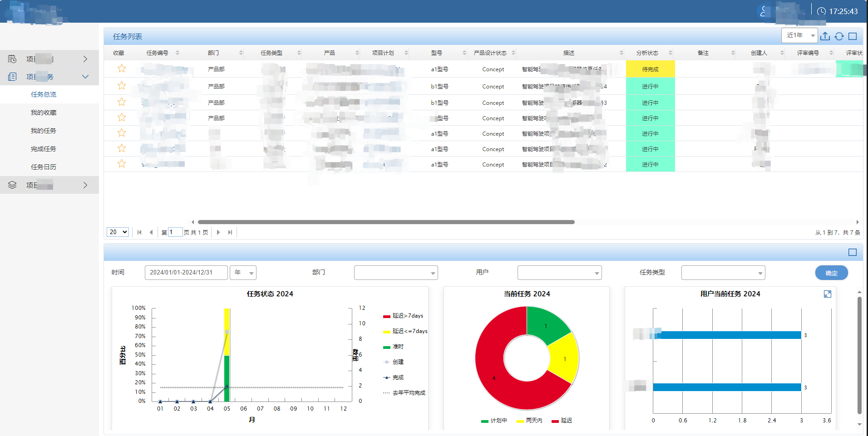Maximize the 任务列表 panel
This screenshot has height=436, width=868.
[853, 36]
